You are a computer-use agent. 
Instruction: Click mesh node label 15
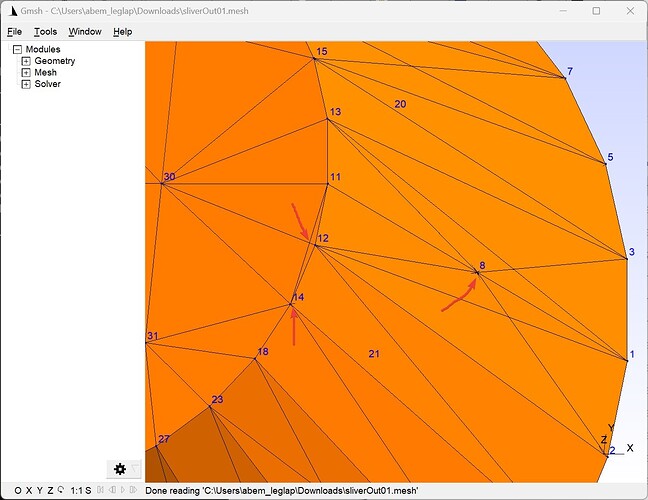322,51
